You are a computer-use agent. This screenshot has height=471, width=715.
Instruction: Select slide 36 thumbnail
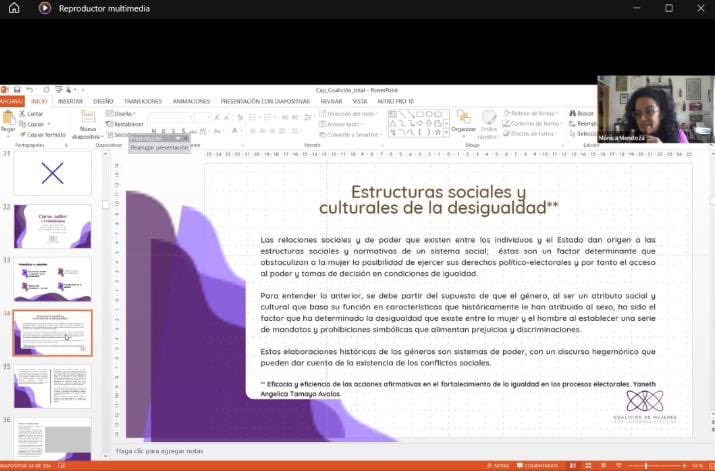click(52, 439)
